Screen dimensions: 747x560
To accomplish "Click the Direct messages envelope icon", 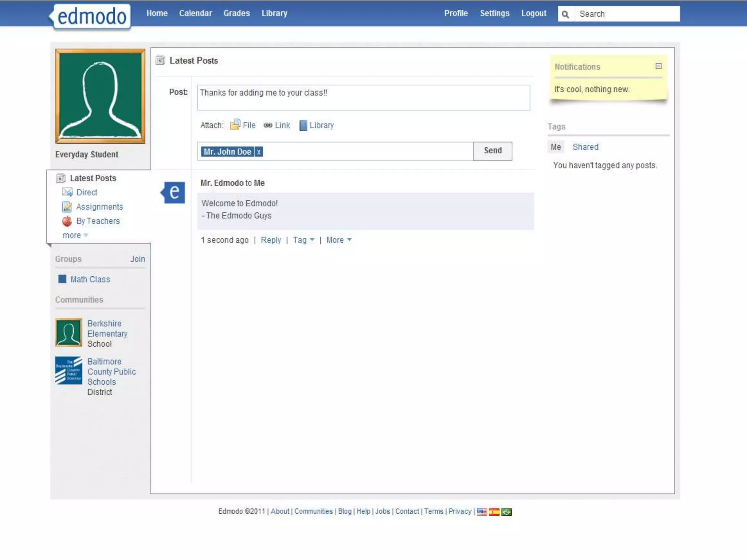I will [67, 192].
